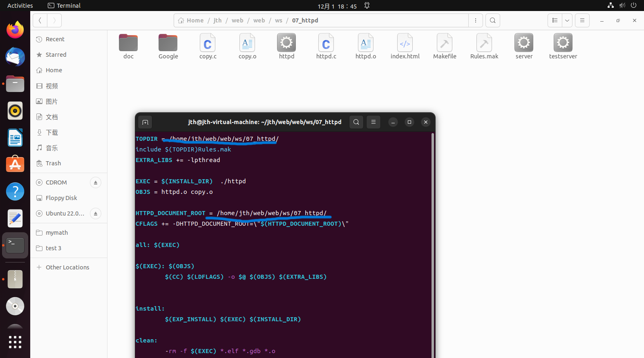Select the server executable file
This screenshot has height=358, width=644.
[x=524, y=47]
